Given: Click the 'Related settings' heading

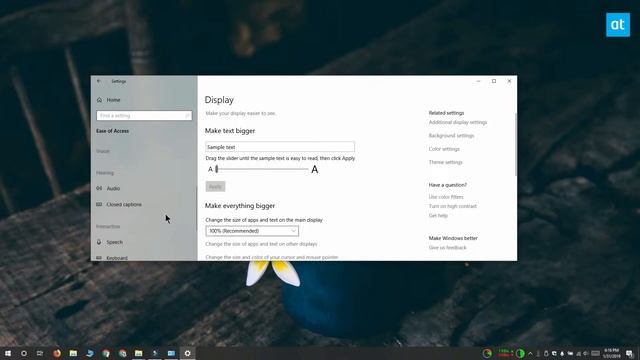Looking at the screenshot, I should [x=446, y=113].
